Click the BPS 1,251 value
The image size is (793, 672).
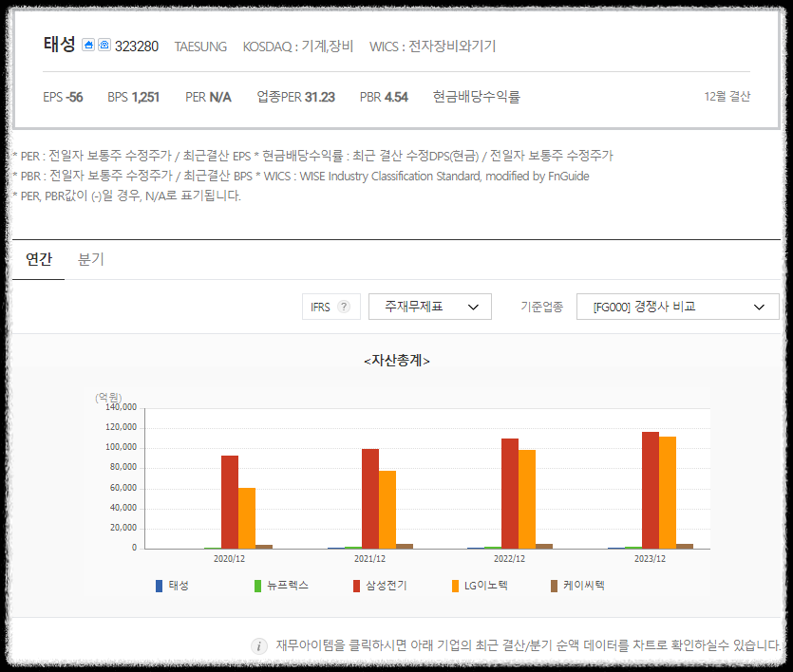134,97
